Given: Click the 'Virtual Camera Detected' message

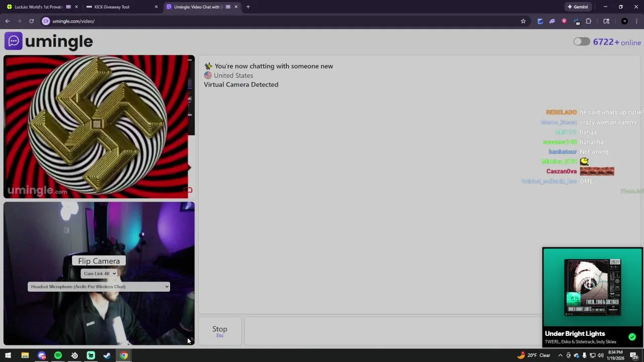Looking at the screenshot, I should tap(241, 84).
